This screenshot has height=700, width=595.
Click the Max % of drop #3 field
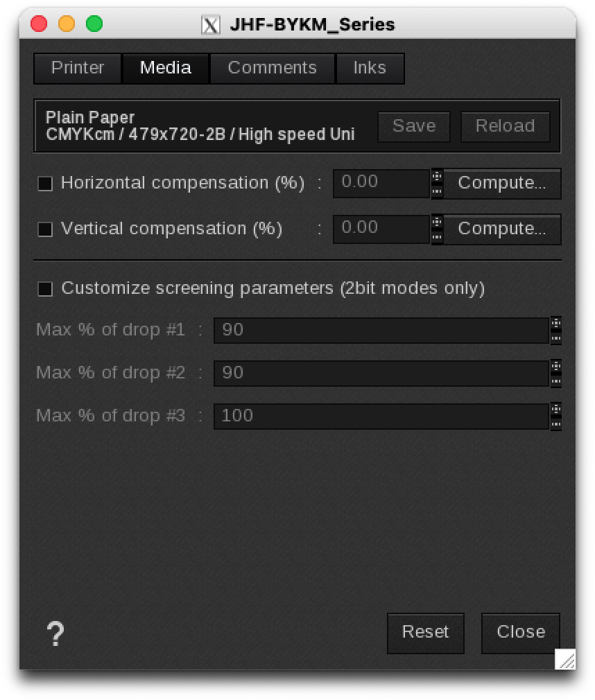tap(381, 416)
